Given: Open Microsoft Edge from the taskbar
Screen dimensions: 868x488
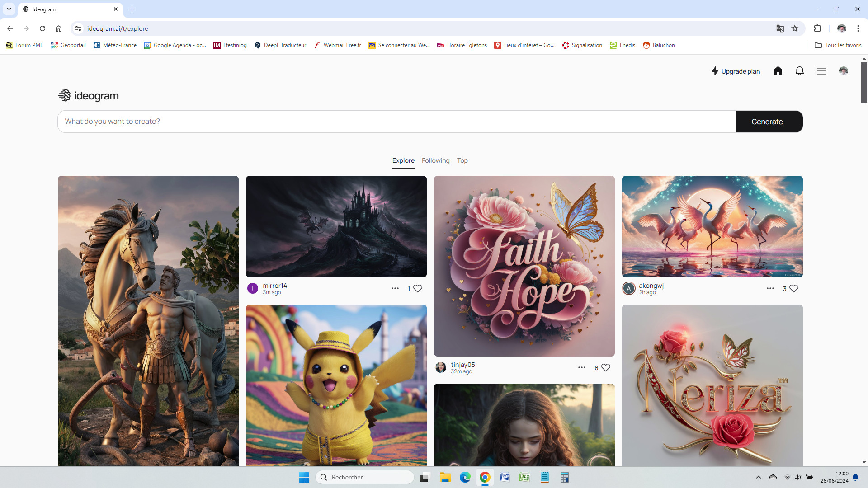Looking at the screenshot, I should (465, 477).
